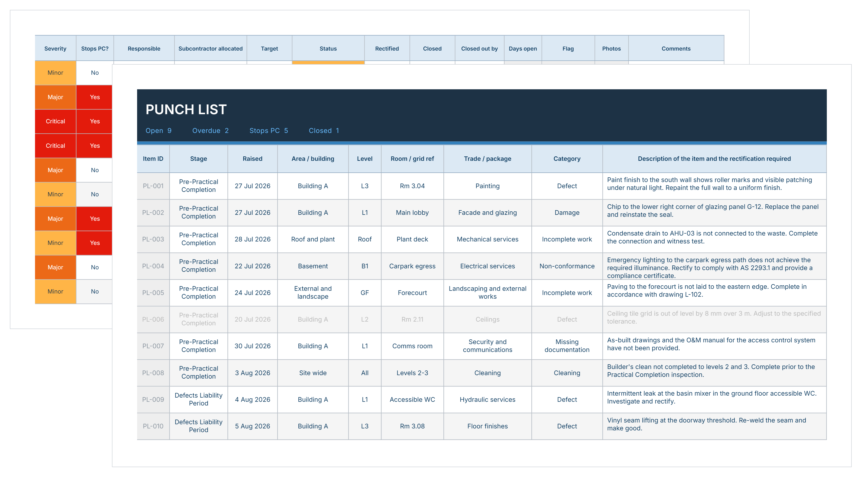Click the Area / building column header
Screen dimensions: 868x477
313,159
